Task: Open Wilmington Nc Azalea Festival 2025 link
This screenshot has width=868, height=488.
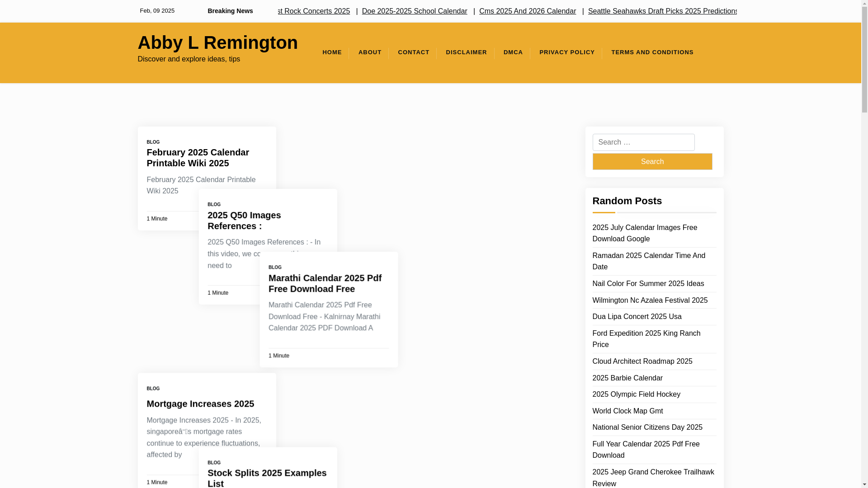Action: (650, 300)
